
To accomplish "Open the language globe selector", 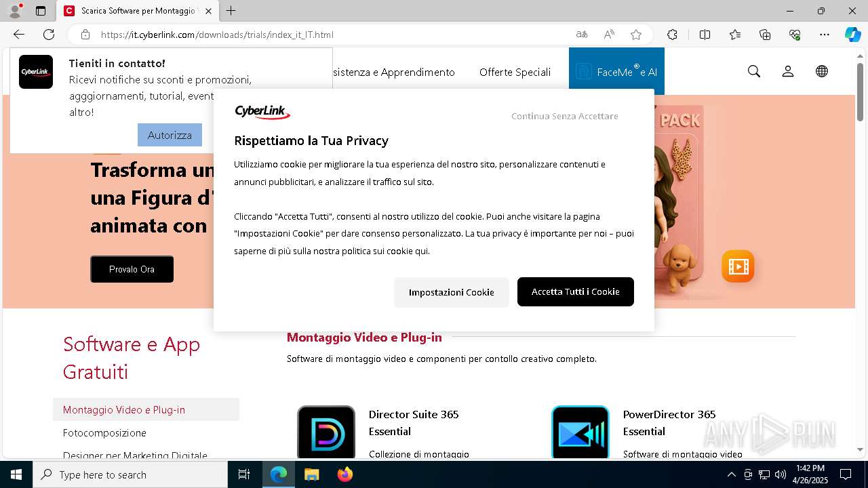I will click(822, 71).
